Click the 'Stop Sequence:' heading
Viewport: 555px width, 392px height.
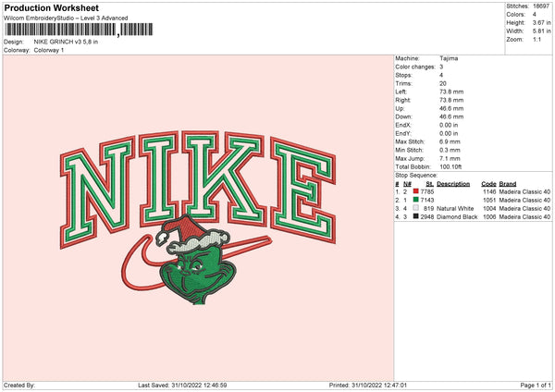tap(416, 176)
